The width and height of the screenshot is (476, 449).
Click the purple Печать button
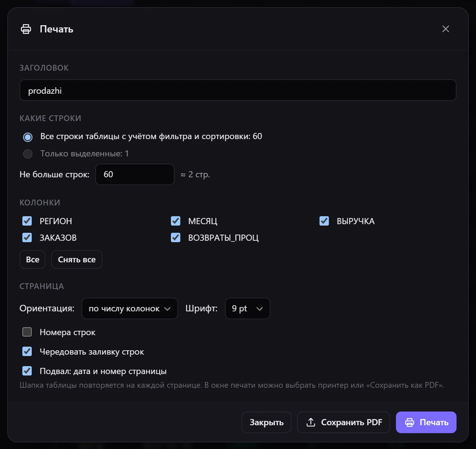426,422
